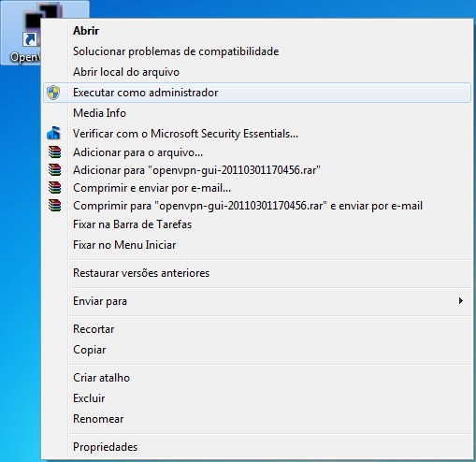Expand Enviar para submenu arrow
Viewport: 476px width, 462px height.
click(x=461, y=301)
